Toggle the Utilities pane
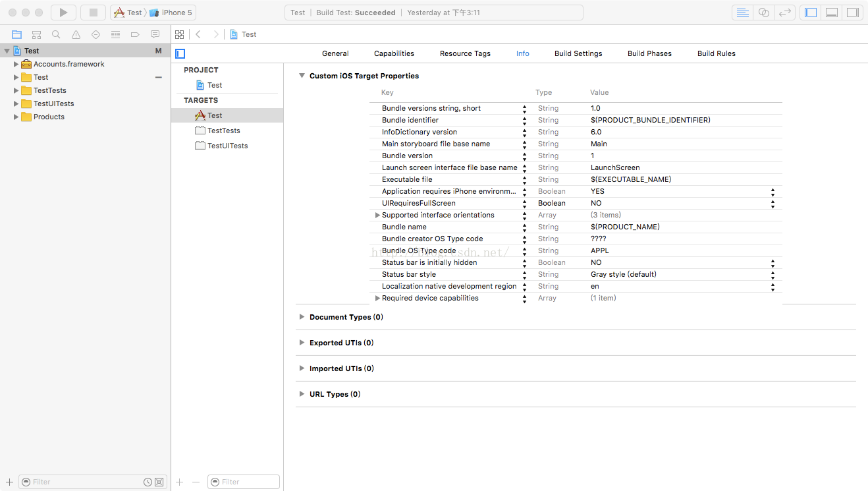The image size is (868, 491). click(x=853, y=13)
